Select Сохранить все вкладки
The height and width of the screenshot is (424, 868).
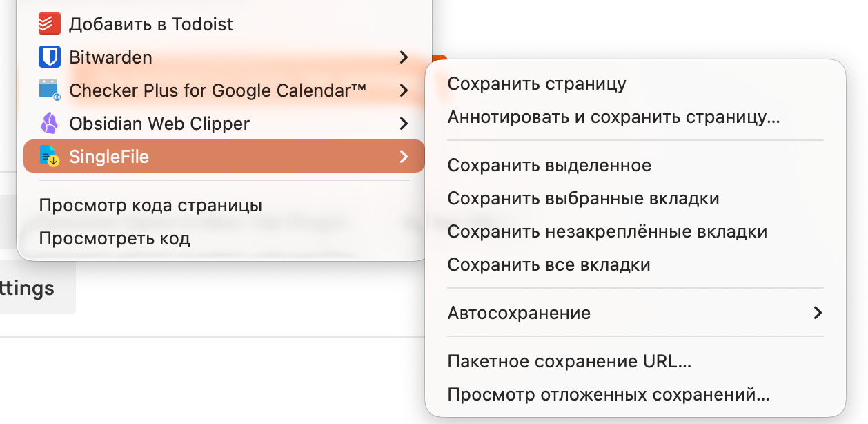[x=635, y=264]
